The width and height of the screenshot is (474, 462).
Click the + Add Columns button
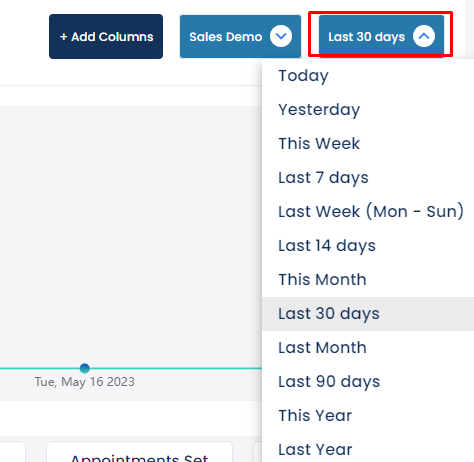tap(106, 37)
